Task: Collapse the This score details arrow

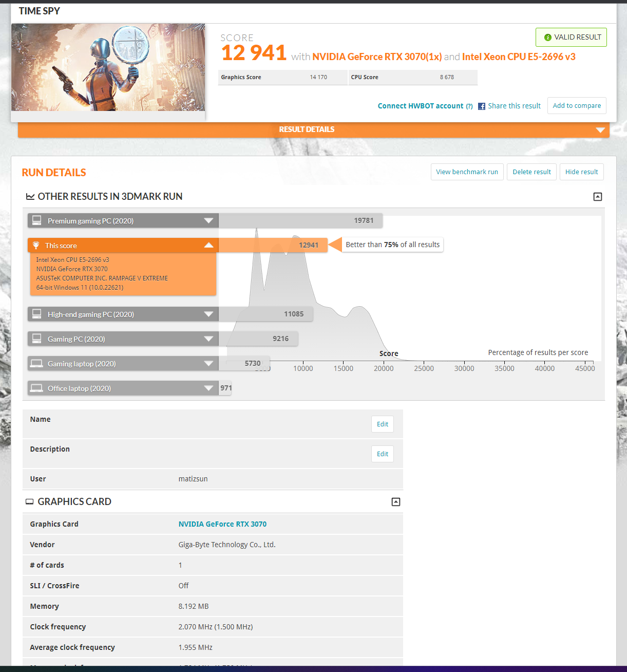Action: (x=208, y=246)
